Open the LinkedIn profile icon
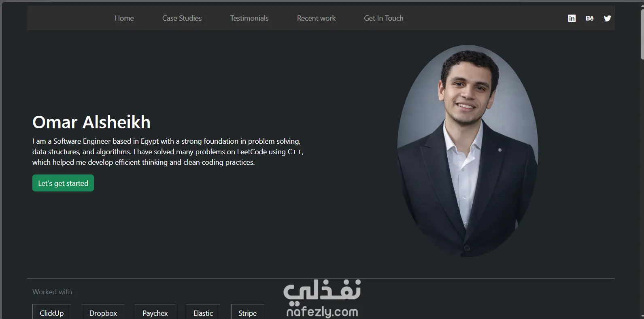 [x=572, y=18]
